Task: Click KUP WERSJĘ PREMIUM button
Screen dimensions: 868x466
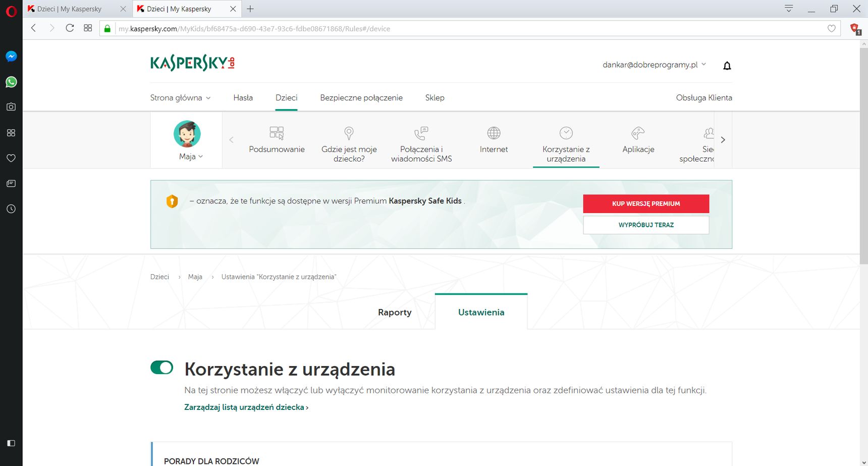Action: click(x=646, y=204)
